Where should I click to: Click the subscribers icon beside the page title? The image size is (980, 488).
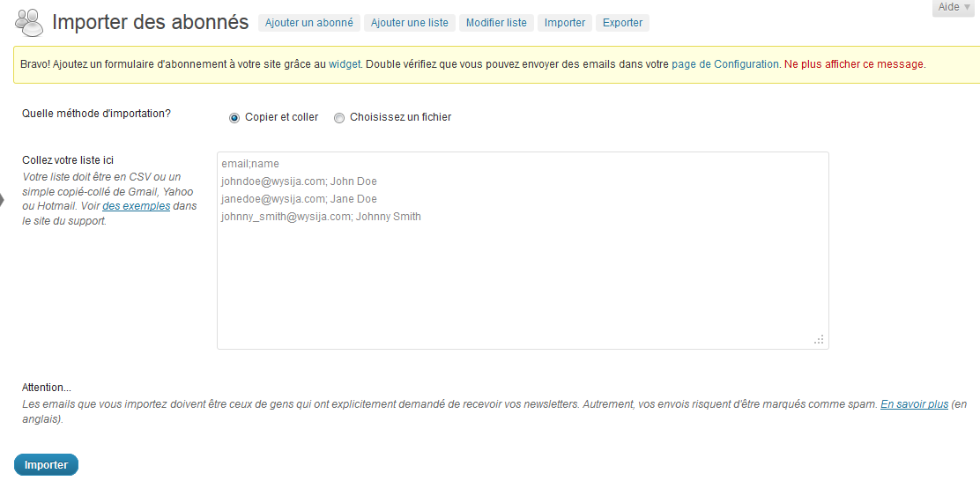29,23
